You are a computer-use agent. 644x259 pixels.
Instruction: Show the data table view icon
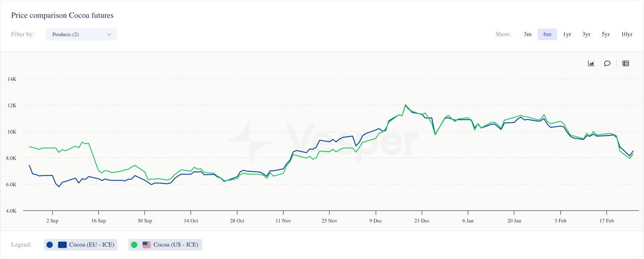625,64
